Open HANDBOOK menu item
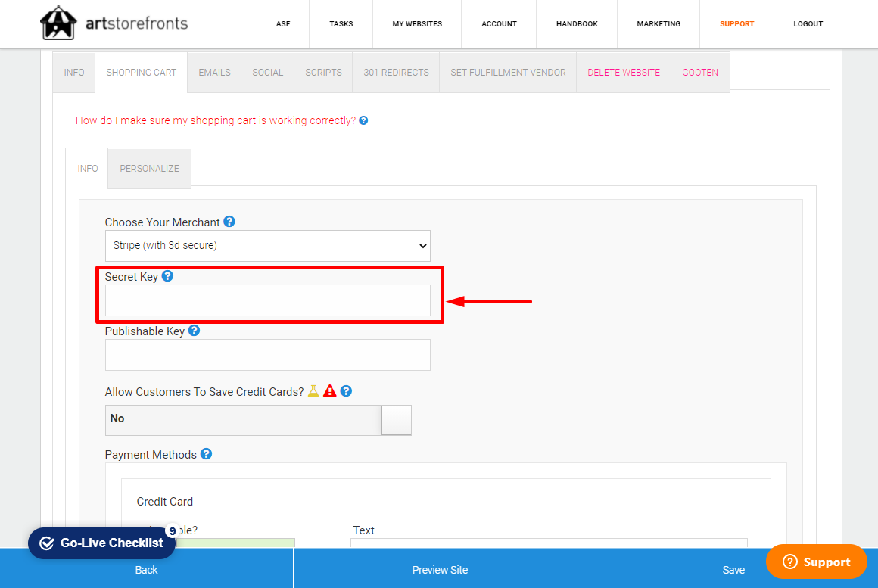 click(x=577, y=24)
